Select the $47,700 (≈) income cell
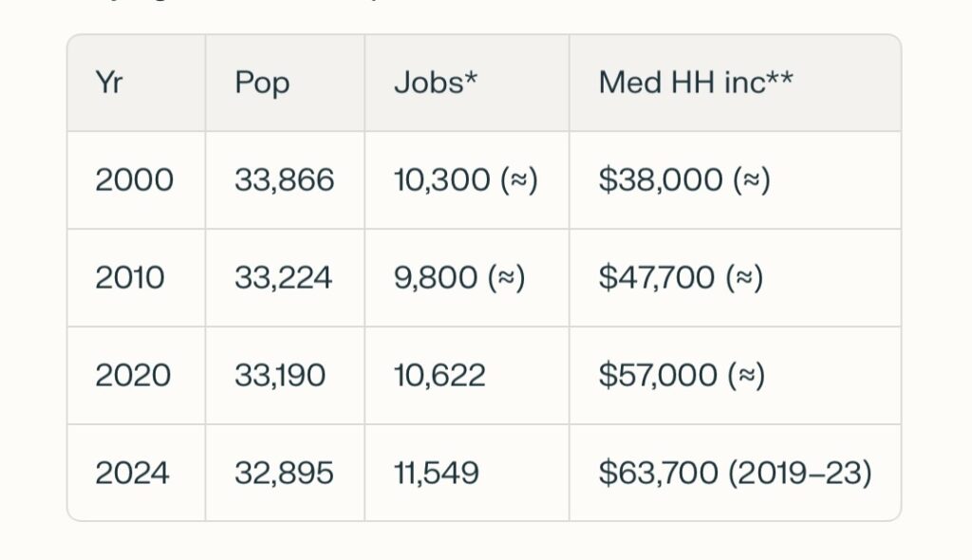The height and width of the screenshot is (560, 972). pos(681,278)
